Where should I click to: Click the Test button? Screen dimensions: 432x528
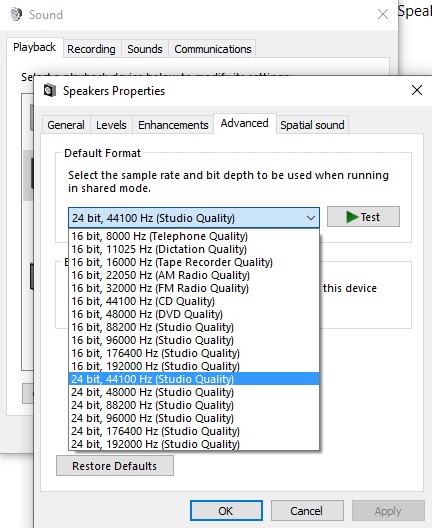coord(363,217)
